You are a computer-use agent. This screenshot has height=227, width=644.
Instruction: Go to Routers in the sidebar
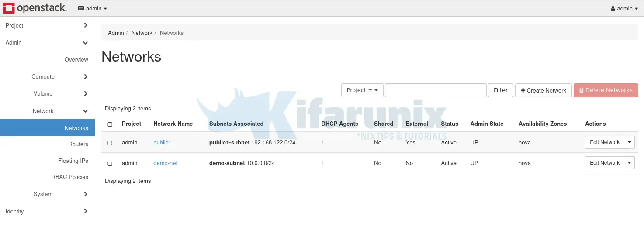[x=78, y=144]
